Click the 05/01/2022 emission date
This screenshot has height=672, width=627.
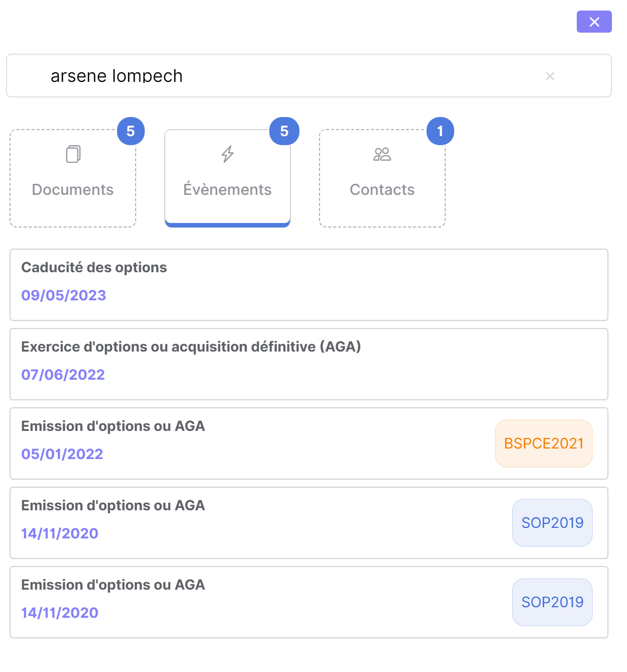pos(62,454)
